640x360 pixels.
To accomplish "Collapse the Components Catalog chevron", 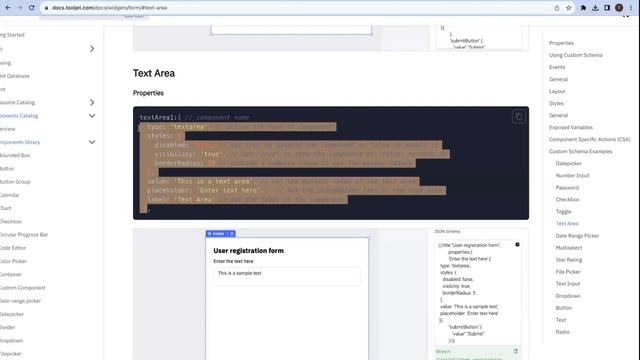I will click(92, 116).
